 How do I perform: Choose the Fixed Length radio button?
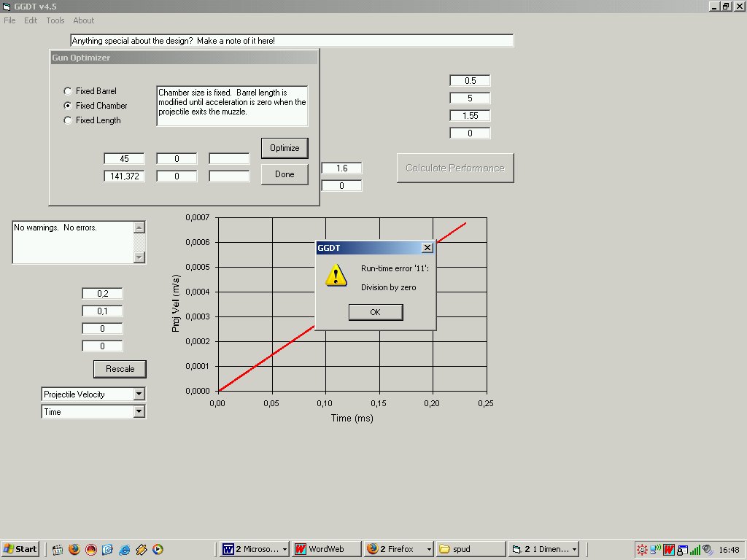(69, 120)
